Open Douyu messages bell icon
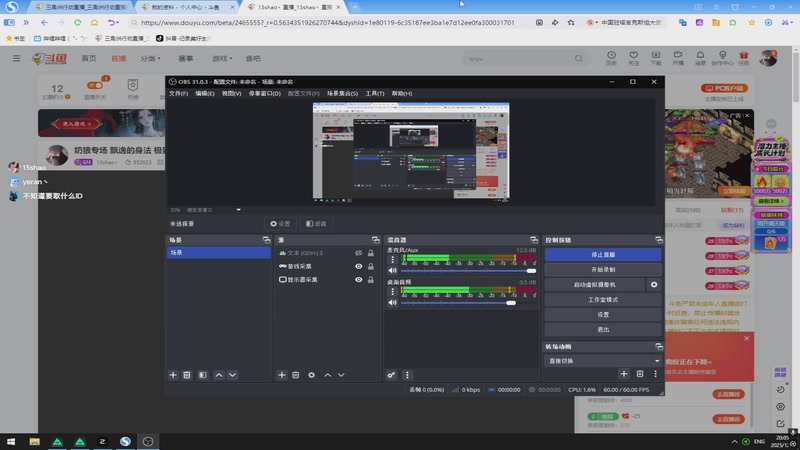Viewport: 800px width, 450px height. 700,58
